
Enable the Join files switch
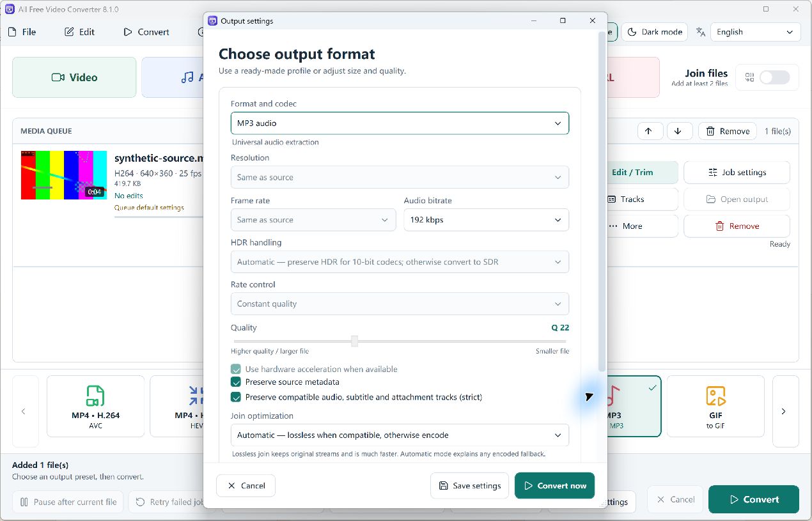tap(774, 78)
